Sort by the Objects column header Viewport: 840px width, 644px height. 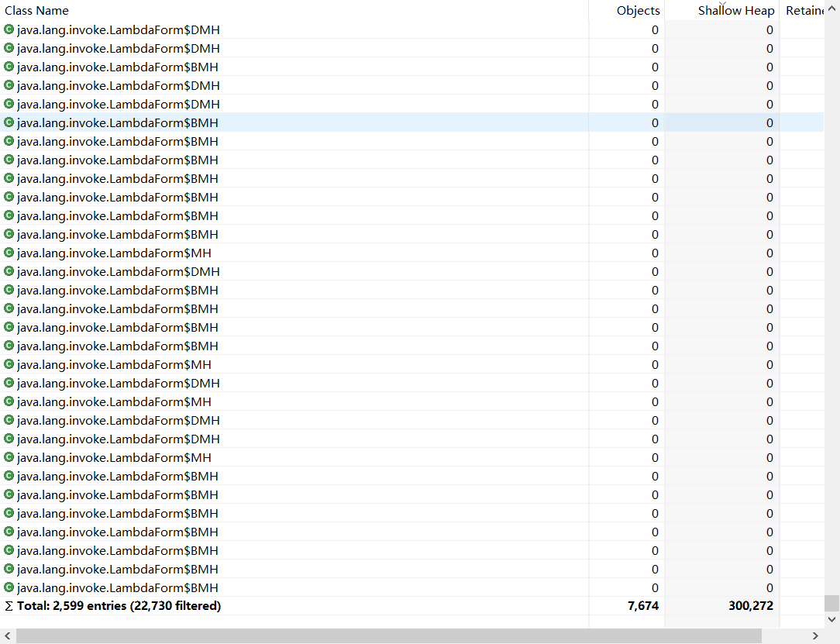[x=626, y=10]
